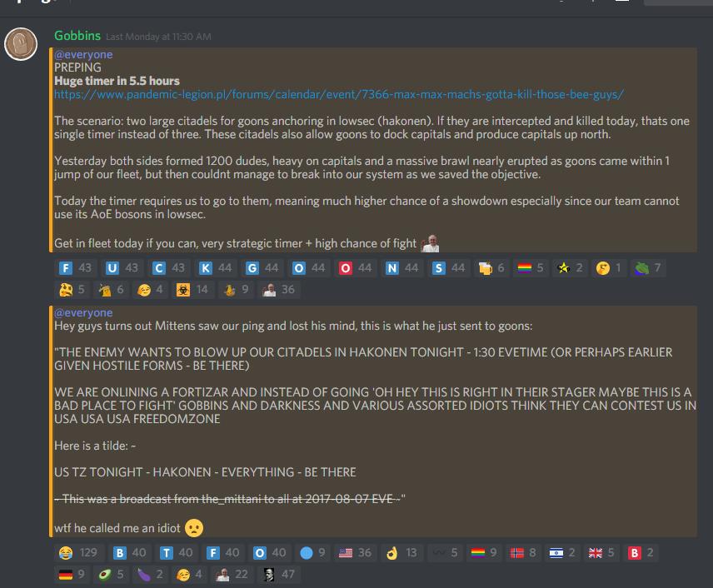Screen dimensions: 713x588
Task: Toggle the UK flag reaction with 5
Action: point(601,552)
